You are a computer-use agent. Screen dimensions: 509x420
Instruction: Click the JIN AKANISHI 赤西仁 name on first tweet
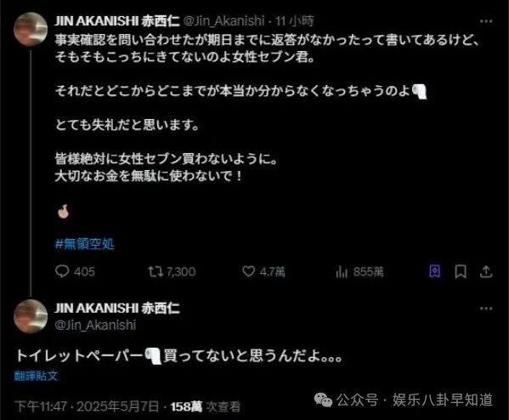117,21
